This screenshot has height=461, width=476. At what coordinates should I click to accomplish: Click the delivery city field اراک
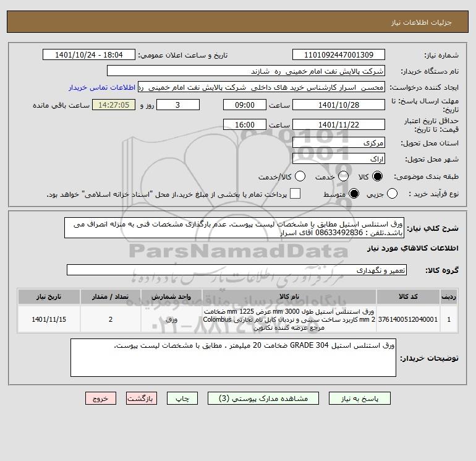(x=339, y=158)
